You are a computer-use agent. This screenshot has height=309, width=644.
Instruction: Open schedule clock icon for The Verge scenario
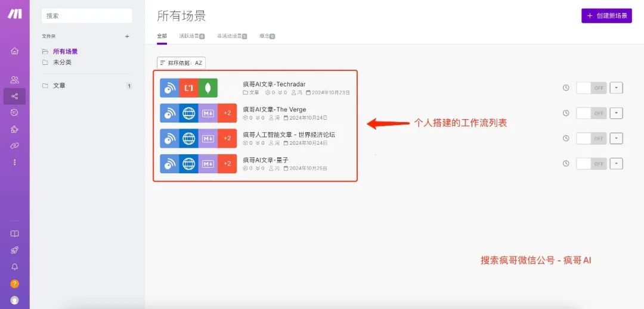tap(566, 113)
